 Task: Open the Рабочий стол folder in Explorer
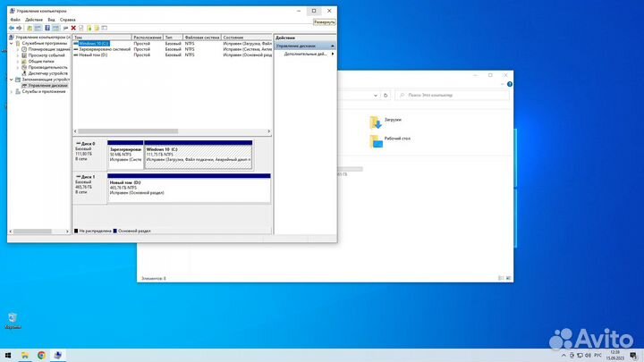click(x=390, y=141)
